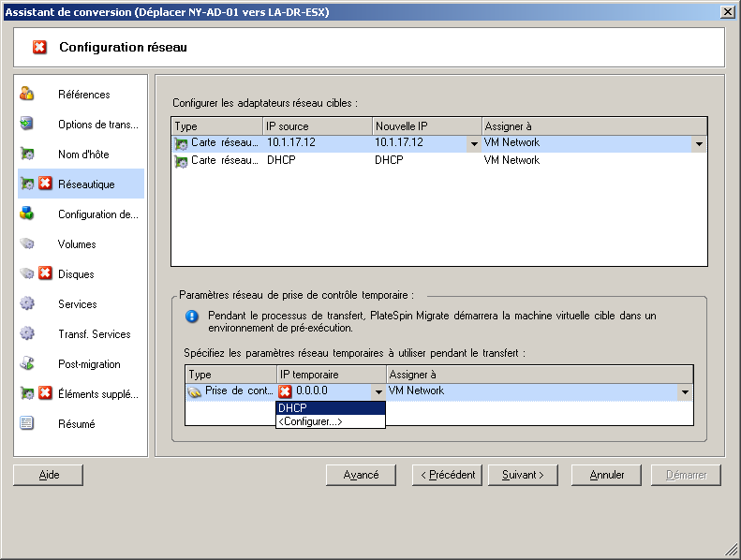Image resolution: width=741 pixels, height=560 pixels.
Task: Click the Transf. Services gear icon
Action: 27,333
